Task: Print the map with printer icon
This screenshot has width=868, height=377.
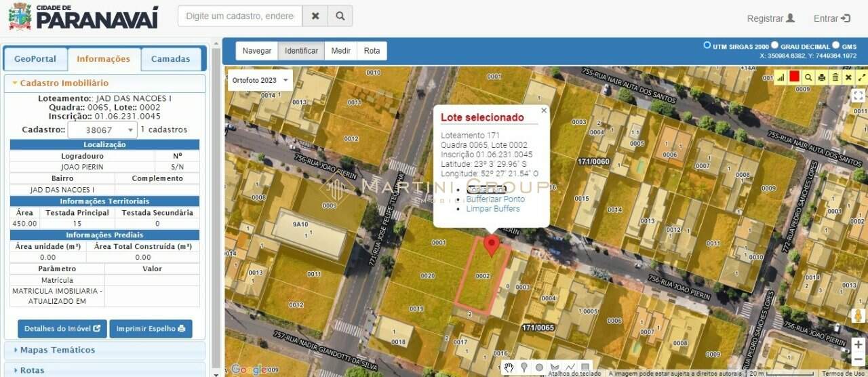Action: pyautogui.click(x=821, y=77)
